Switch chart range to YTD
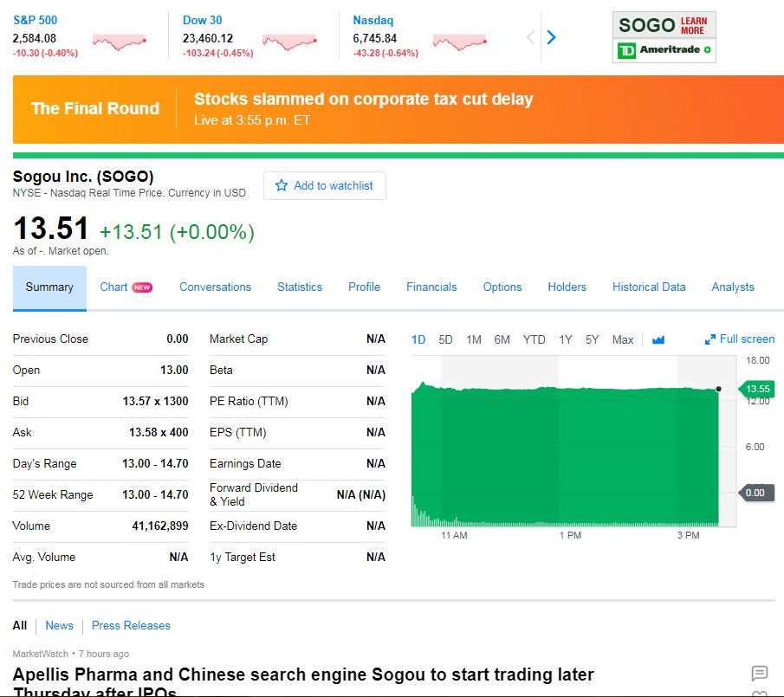 pyautogui.click(x=534, y=340)
